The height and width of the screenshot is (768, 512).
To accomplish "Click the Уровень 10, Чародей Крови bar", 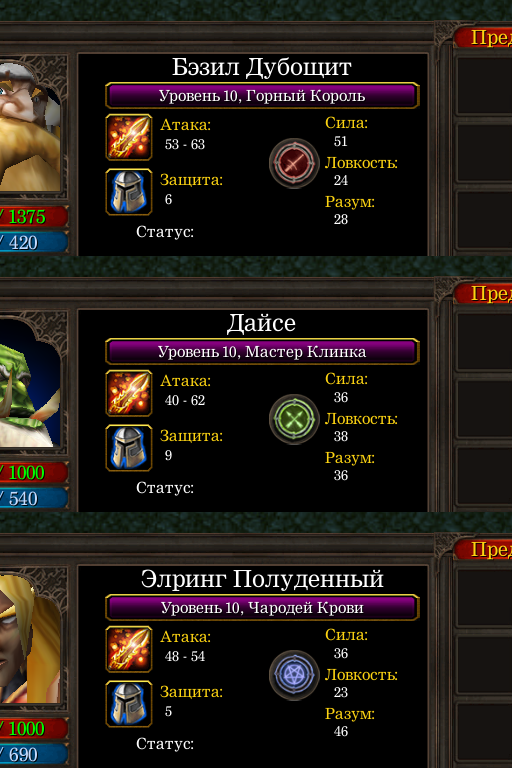I will [x=262, y=608].
